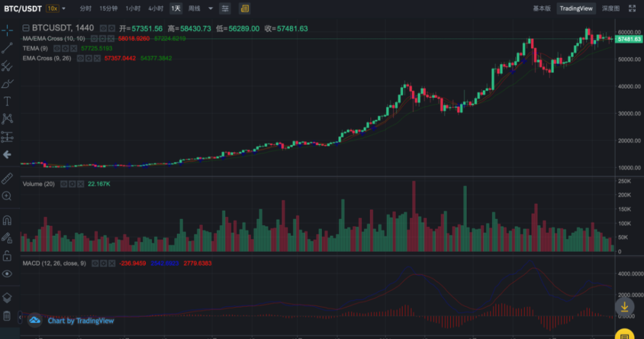Open TEMA (9) settings gear
This screenshot has height=339, width=644.
(x=65, y=48)
